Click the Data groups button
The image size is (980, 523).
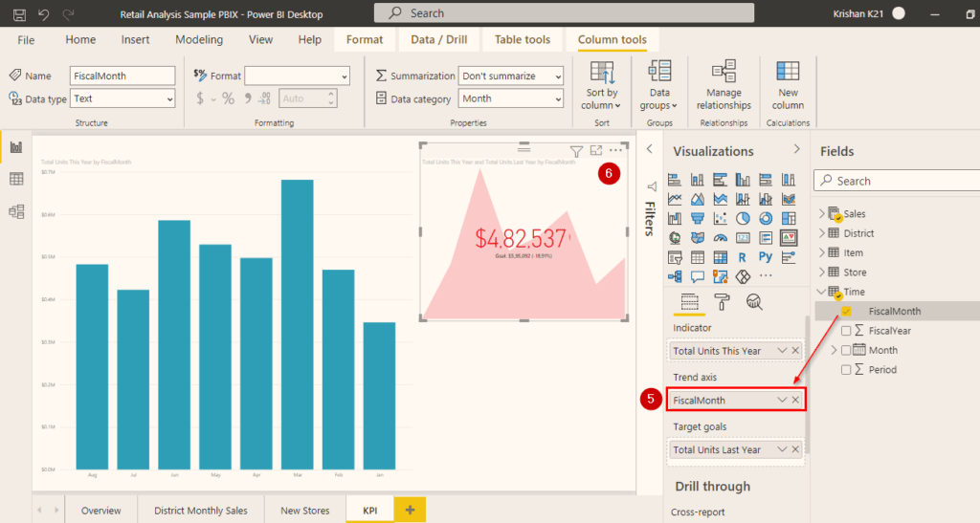tap(658, 86)
